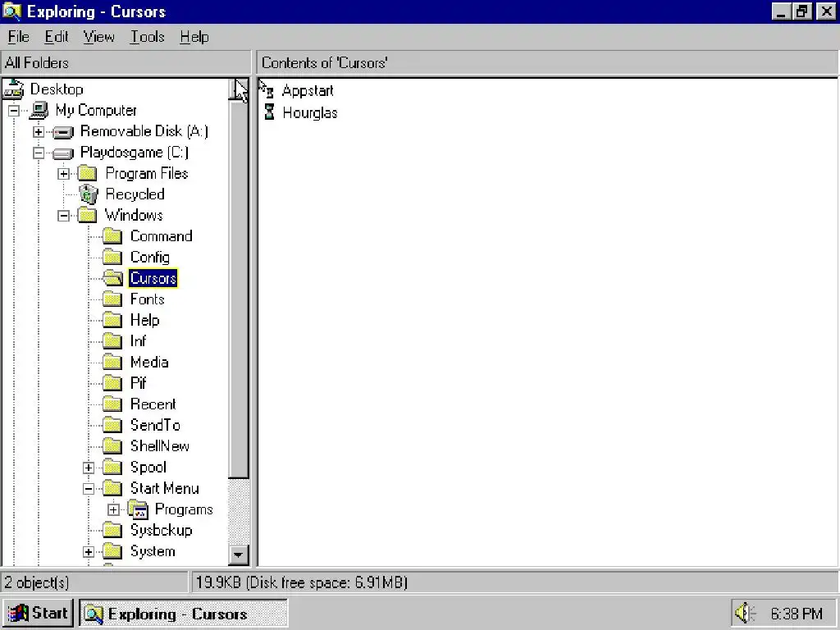Click the open Cursors folder icon

click(x=112, y=278)
